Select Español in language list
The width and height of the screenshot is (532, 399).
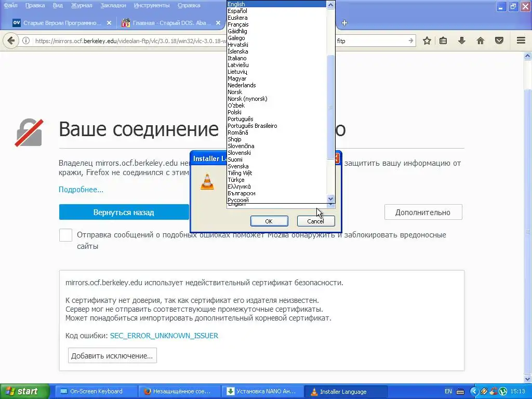pos(276,11)
